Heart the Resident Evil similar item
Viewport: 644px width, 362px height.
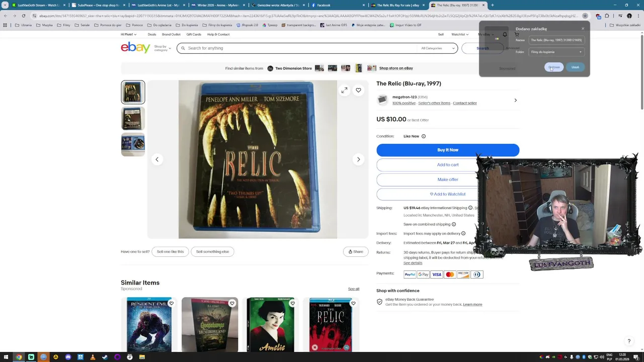pyautogui.click(x=172, y=303)
